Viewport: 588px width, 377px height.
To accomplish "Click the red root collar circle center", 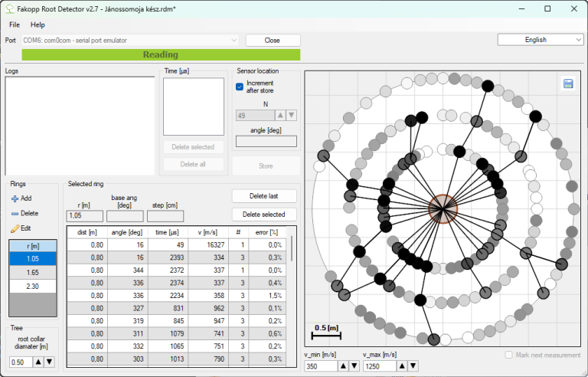I will click(442, 208).
